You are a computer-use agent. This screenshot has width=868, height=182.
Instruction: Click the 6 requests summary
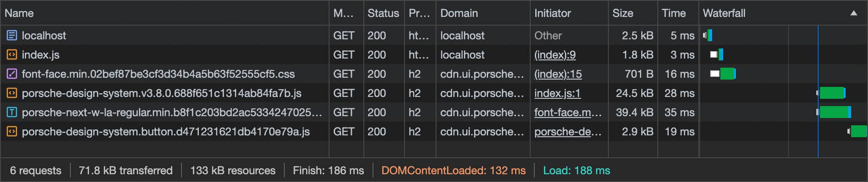click(36, 171)
